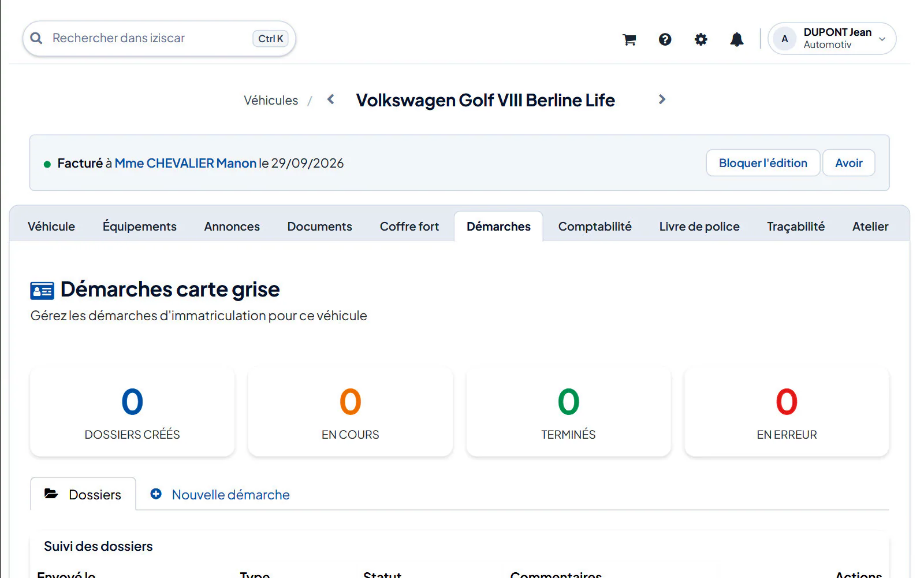Click the plus icon beside Nouvelle démarche

pyautogui.click(x=156, y=494)
